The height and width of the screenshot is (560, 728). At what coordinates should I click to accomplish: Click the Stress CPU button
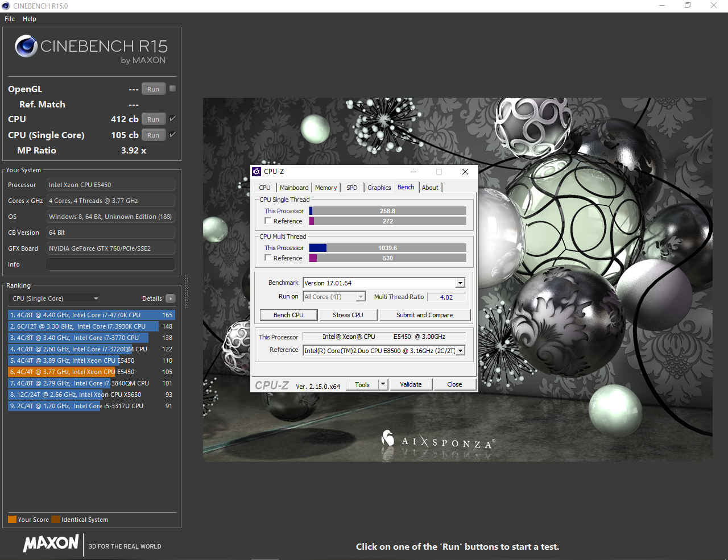click(x=348, y=315)
